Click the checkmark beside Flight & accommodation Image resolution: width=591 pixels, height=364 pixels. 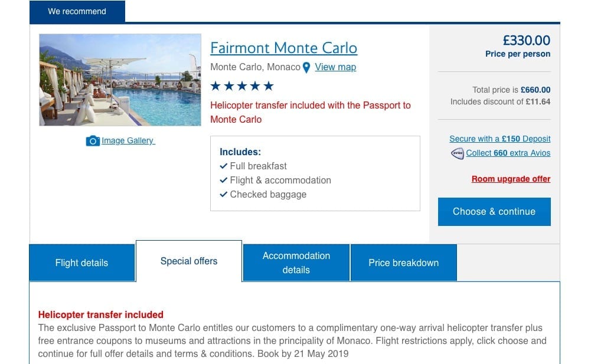point(223,181)
